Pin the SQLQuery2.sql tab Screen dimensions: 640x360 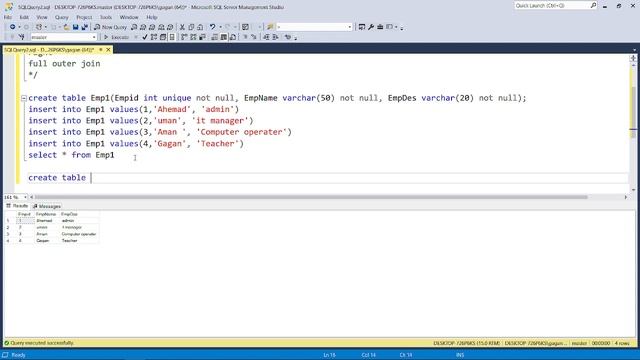(101, 50)
